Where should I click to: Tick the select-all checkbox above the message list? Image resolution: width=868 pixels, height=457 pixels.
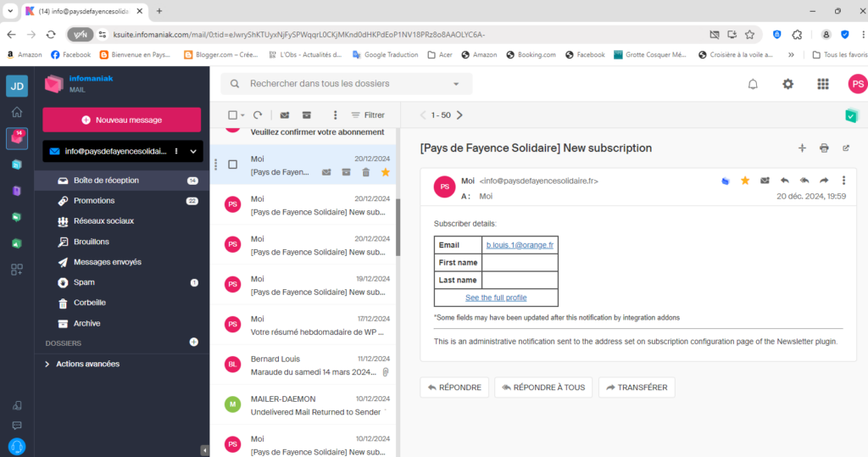click(x=232, y=114)
